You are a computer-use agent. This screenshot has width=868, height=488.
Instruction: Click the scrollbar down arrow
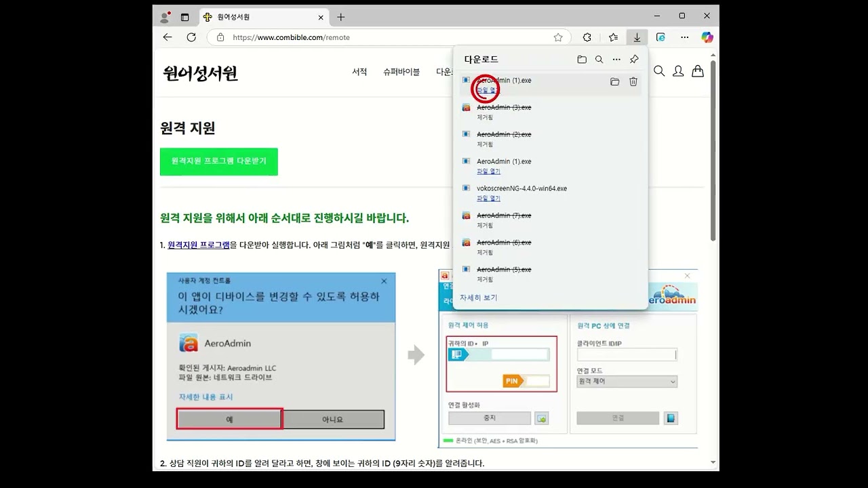click(713, 462)
